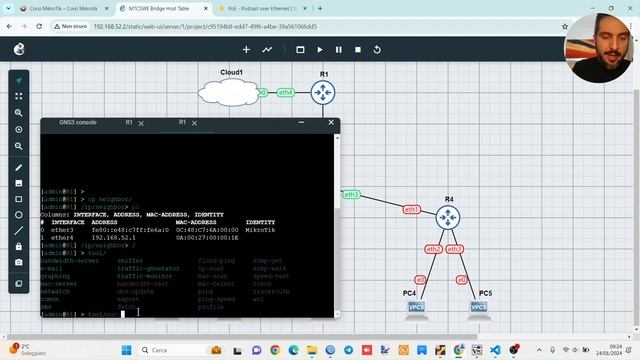Image resolution: width=640 pixels, height=360 pixels.
Task: Click the eth4 interface label near R1
Action: (x=286, y=93)
